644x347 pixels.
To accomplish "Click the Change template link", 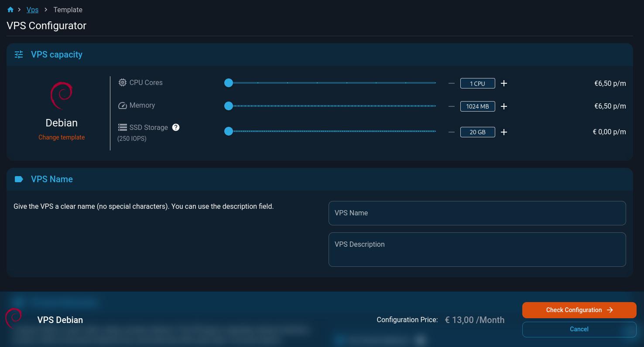I will [62, 137].
